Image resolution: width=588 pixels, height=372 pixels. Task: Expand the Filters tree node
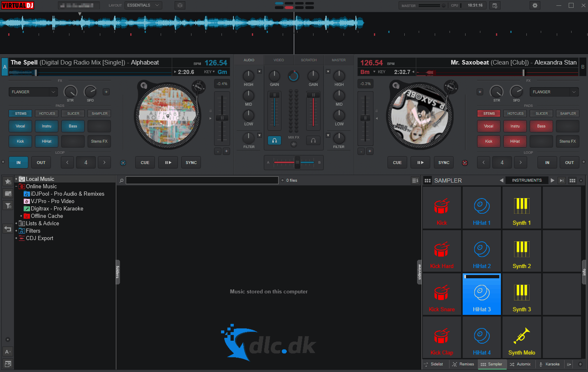16,231
